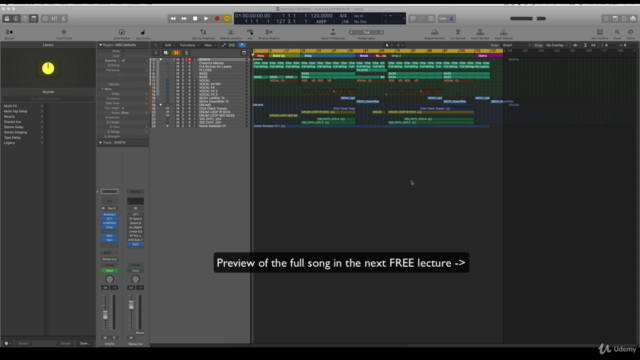Screen dimensions: 640x360
Task: Click the Search Sounds field in Library
Action: point(48,99)
